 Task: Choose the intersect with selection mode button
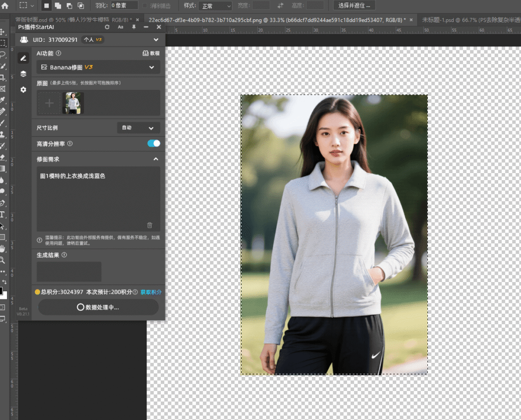81,6
